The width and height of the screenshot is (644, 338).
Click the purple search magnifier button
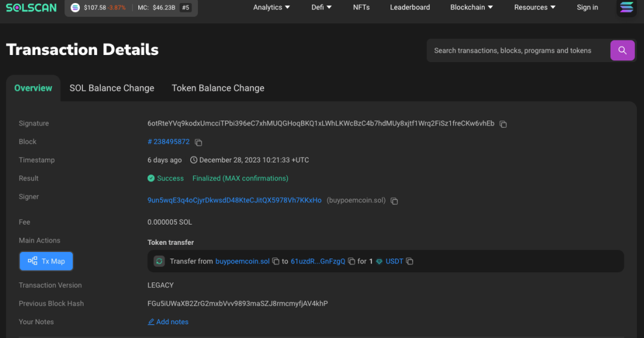click(x=623, y=51)
